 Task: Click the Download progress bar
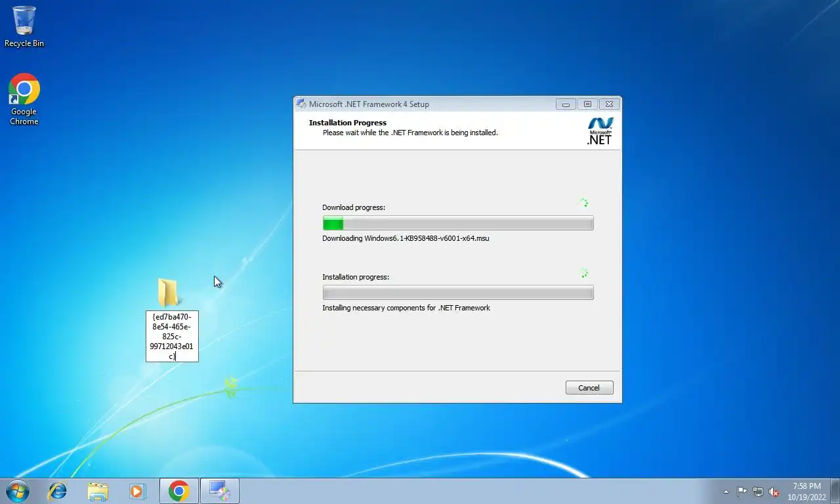(458, 223)
